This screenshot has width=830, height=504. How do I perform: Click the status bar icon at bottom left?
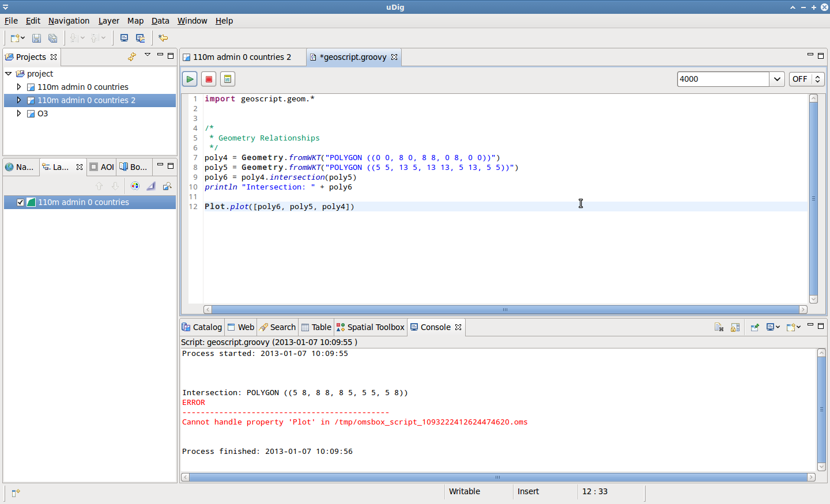tap(16, 492)
